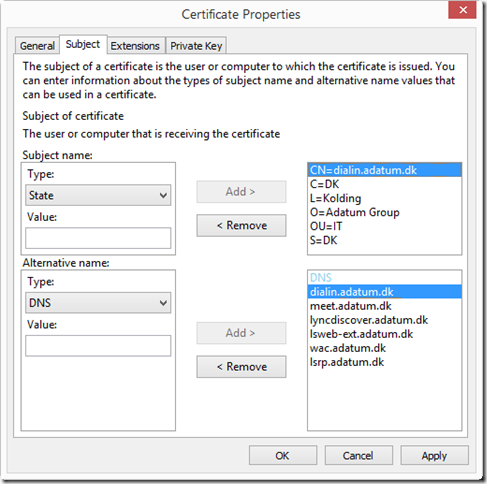Remove the selected subject name entry
Screen dimensions: 487x484
click(x=241, y=226)
